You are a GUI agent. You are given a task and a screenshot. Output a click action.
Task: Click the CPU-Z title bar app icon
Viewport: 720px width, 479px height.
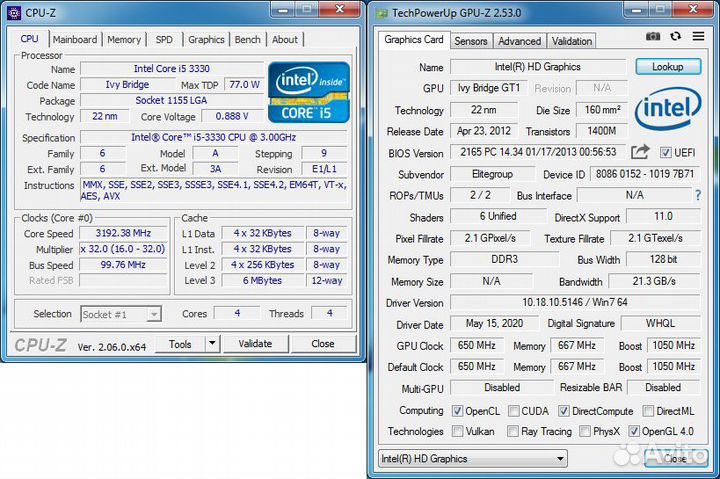[14, 13]
